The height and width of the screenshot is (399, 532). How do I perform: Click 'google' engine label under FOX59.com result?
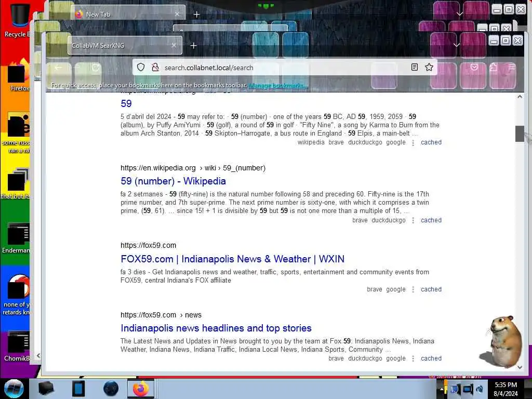coord(396,289)
